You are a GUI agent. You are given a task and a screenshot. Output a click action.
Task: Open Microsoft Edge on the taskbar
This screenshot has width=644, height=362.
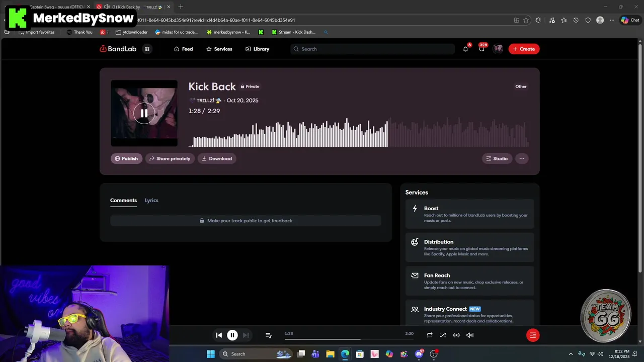(345, 354)
